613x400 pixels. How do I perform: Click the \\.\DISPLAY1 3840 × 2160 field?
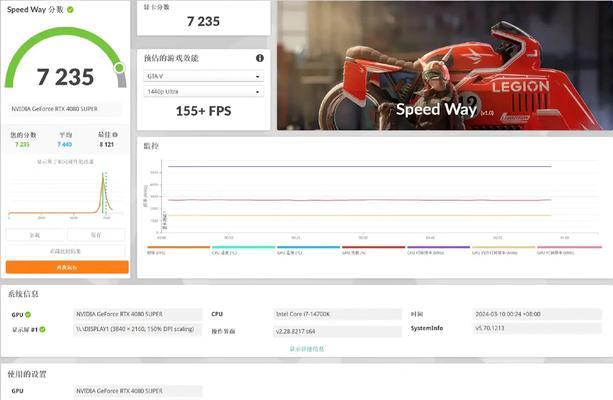pyautogui.click(x=138, y=329)
